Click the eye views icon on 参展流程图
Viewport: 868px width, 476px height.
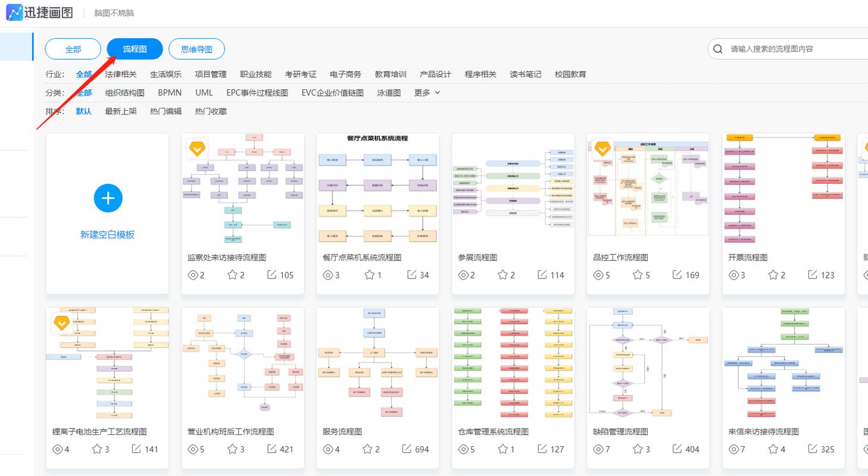[x=463, y=275]
